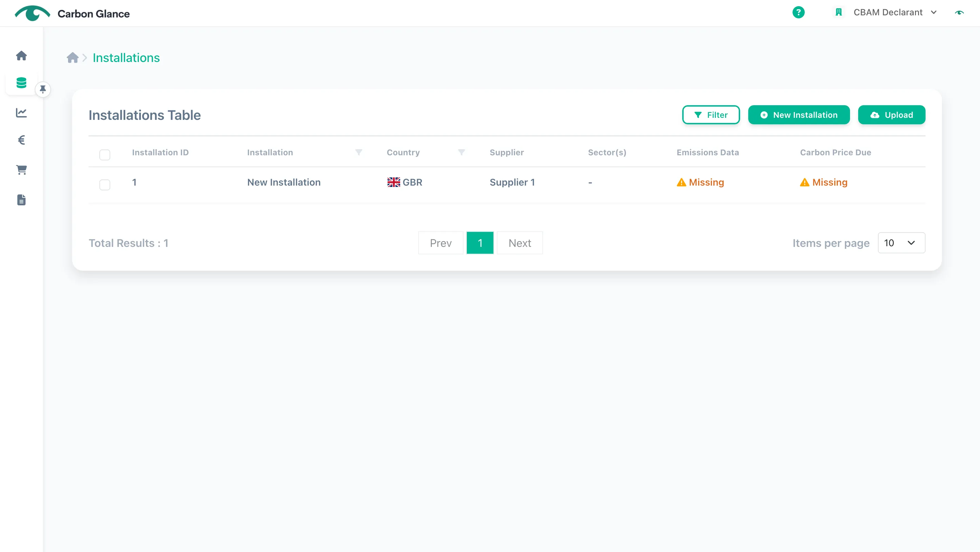Go to the Prev page
980x552 pixels.
441,243
